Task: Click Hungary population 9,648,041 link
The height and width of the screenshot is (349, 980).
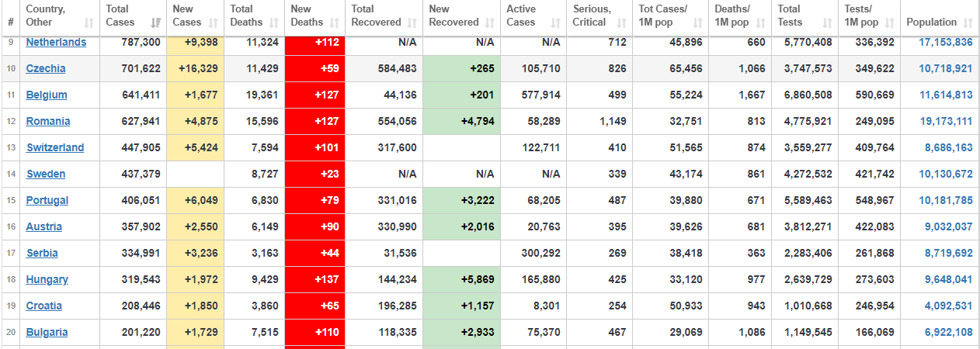Action: click(x=948, y=279)
